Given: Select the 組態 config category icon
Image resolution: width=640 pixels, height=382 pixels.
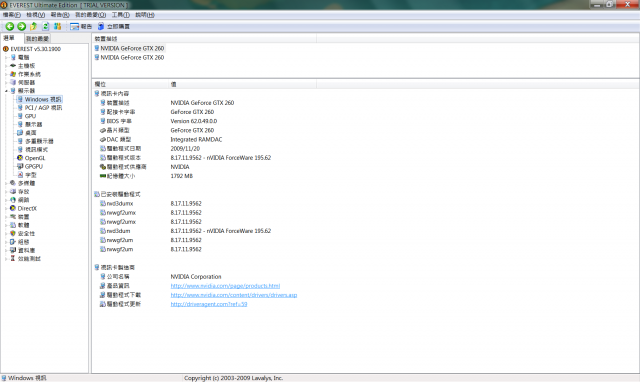Looking at the screenshot, I should pyautogui.click(x=13, y=242).
